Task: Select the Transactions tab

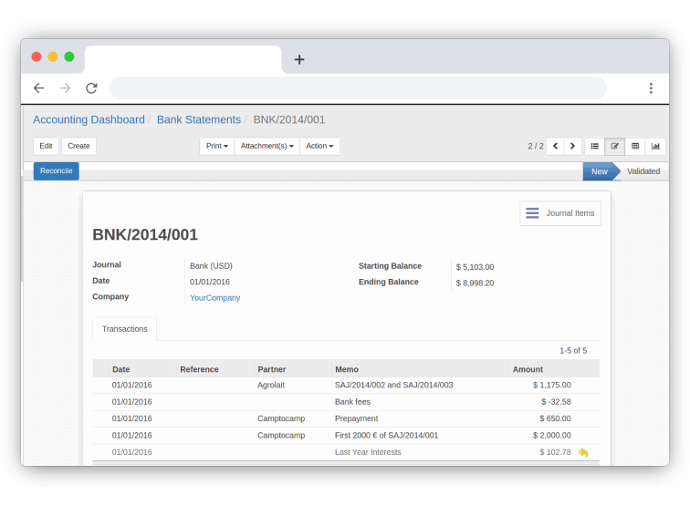Action: (x=125, y=329)
